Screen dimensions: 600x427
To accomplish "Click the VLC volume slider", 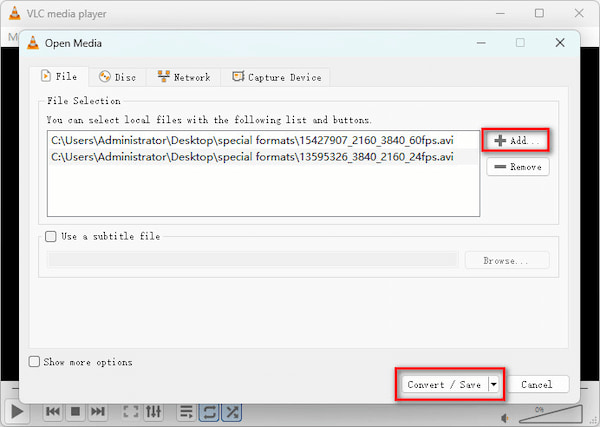I will tap(550, 414).
